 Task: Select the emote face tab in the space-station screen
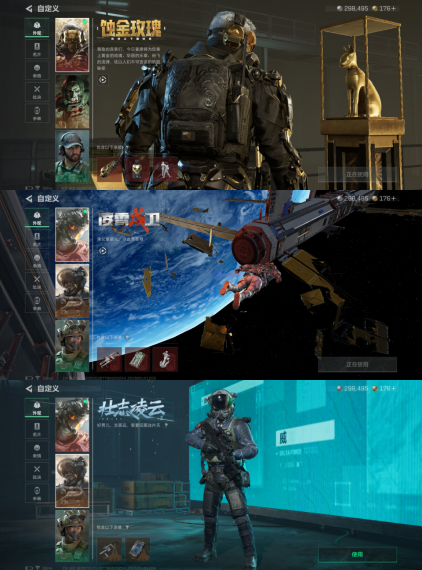tap(37, 261)
